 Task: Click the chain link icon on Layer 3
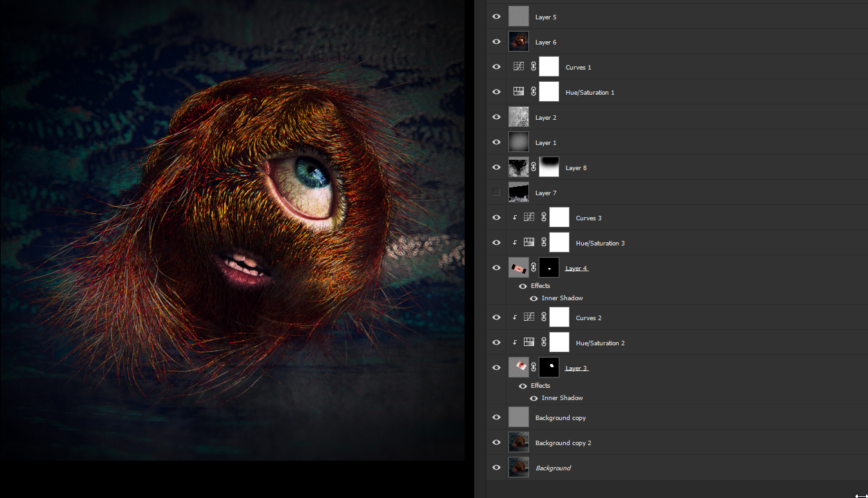point(534,367)
